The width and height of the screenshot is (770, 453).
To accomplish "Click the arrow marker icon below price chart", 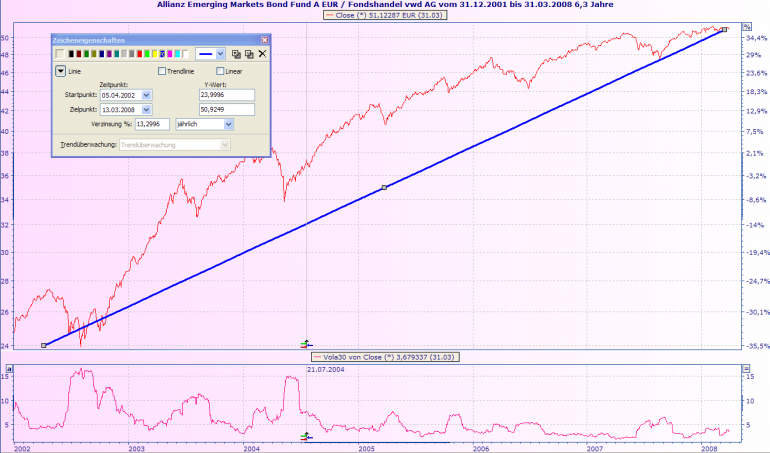I will (x=306, y=344).
